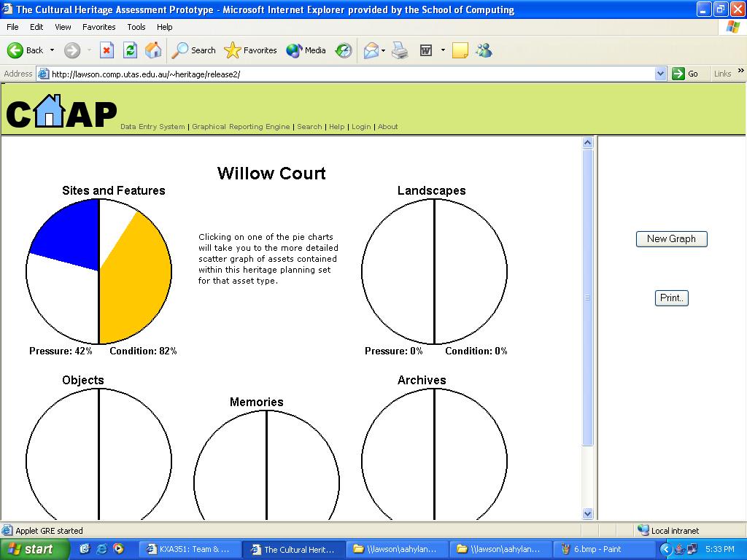This screenshot has width=747, height=560.
Task: Click the Condition: 82% label
Action: tap(143, 351)
